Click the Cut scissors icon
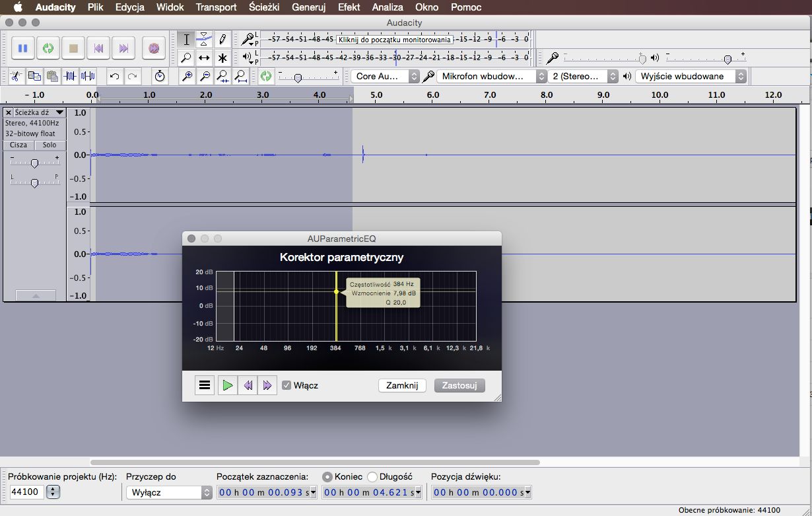Viewport: 812px width, 516px height. click(16, 76)
